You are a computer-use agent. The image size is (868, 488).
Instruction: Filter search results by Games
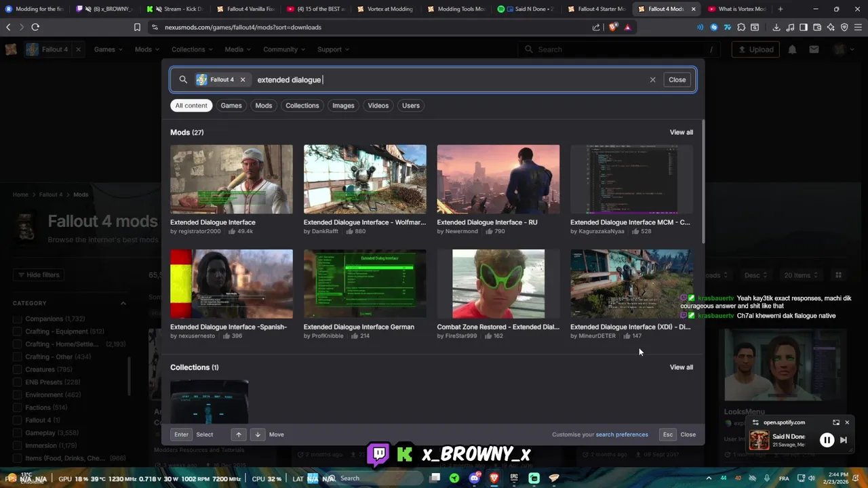tap(231, 106)
